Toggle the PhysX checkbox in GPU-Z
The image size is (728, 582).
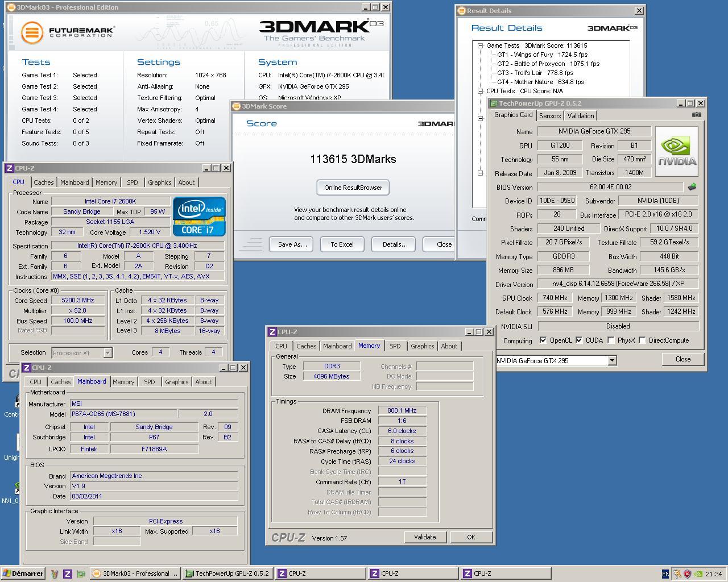(611, 340)
